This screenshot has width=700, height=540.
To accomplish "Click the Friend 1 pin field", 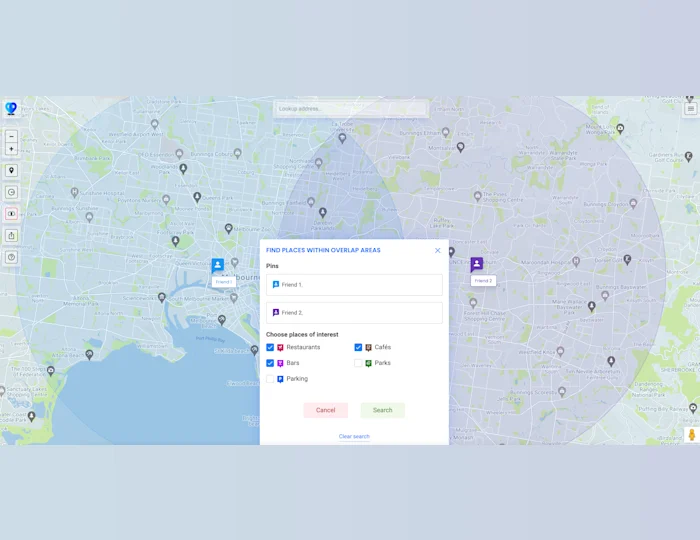I will pyautogui.click(x=354, y=285).
